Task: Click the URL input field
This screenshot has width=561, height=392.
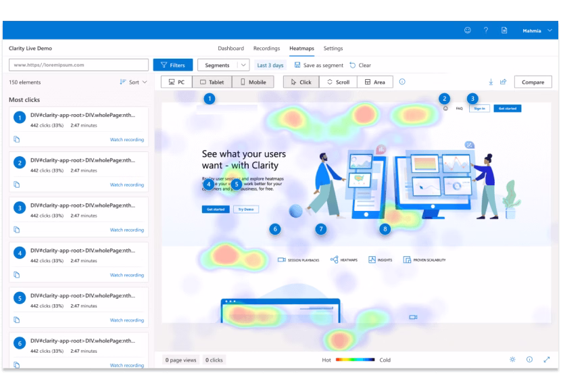Action: tap(78, 65)
